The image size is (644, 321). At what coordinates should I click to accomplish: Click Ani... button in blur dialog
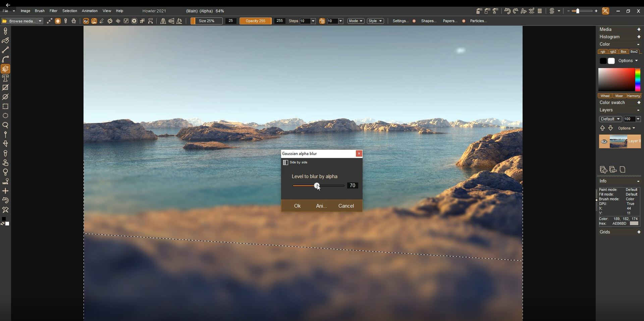[x=321, y=206]
